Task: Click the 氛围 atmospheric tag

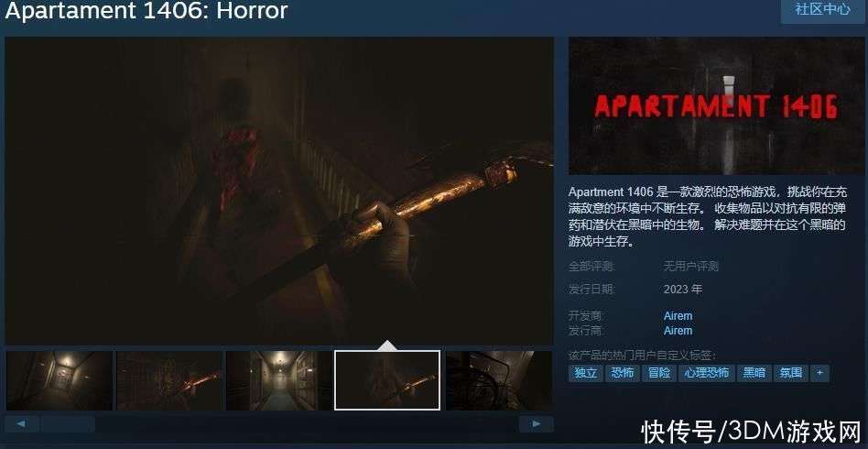Action: [791, 373]
